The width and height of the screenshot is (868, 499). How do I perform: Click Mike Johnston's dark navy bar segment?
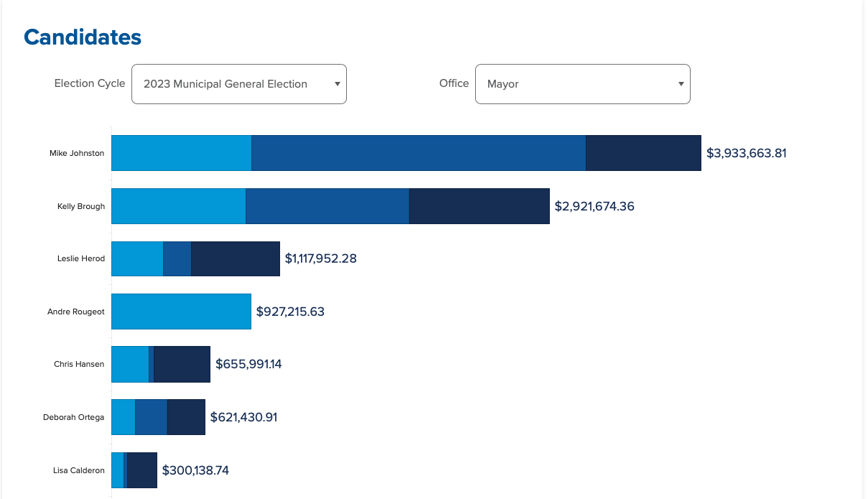(x=643, y=153)
